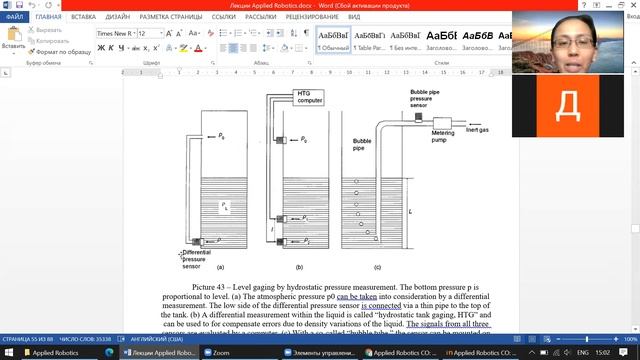Click the Decrease Indent icon

(x=270, y=33)
